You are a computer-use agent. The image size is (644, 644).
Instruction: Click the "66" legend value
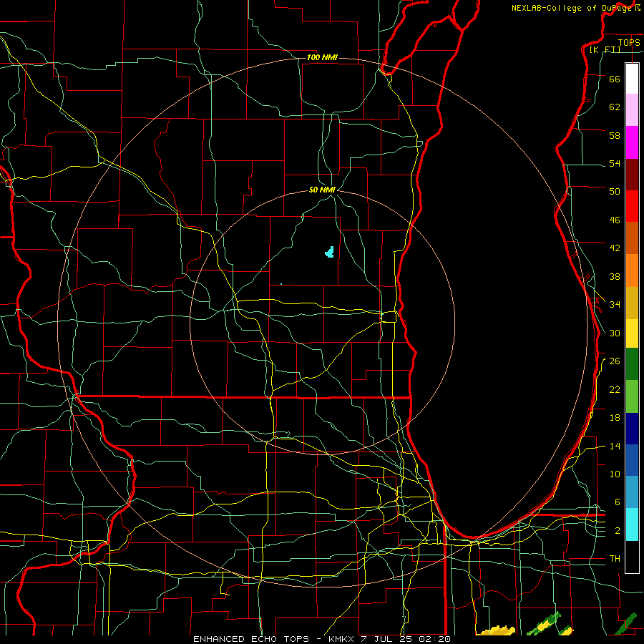coord(615,79)
